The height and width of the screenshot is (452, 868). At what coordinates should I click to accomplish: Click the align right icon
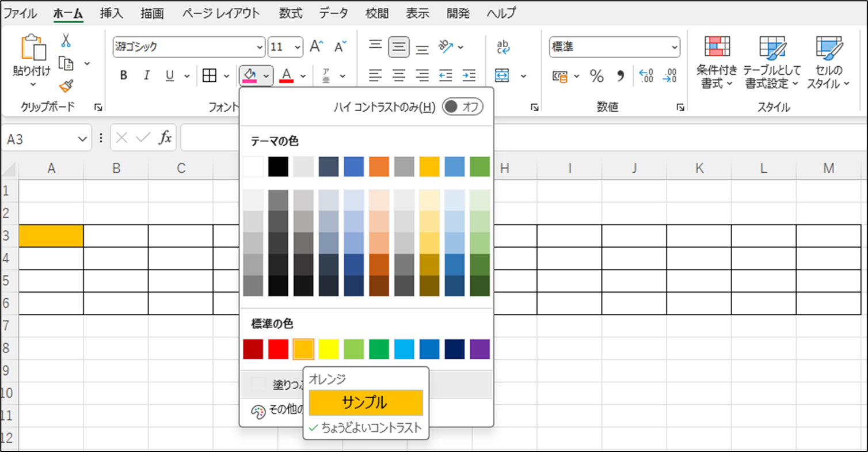[x=422, y=75]
